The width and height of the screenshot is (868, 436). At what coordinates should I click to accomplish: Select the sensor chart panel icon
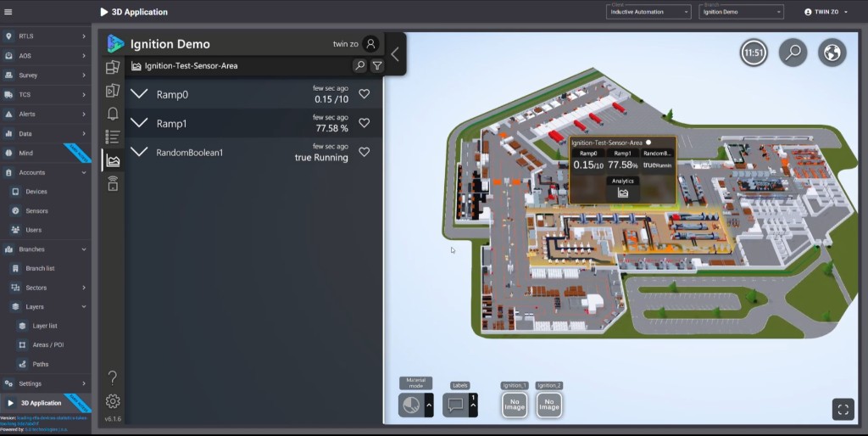113,160
